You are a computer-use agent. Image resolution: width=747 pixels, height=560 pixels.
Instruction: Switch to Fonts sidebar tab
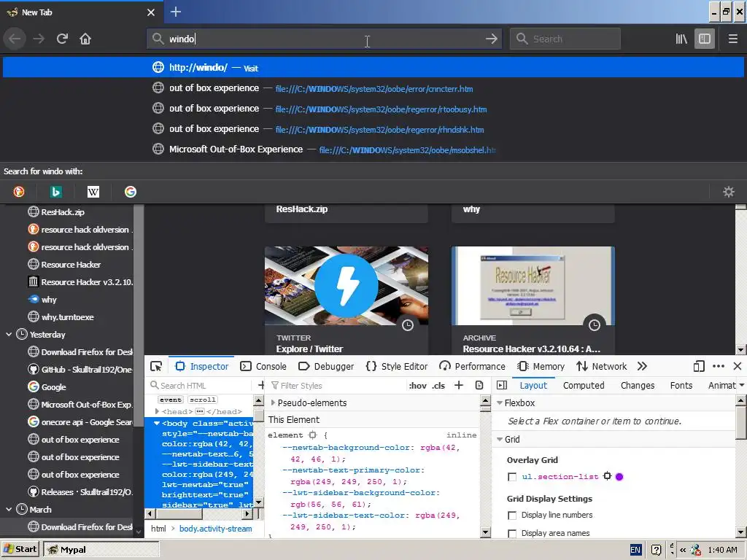pos(681,385)
